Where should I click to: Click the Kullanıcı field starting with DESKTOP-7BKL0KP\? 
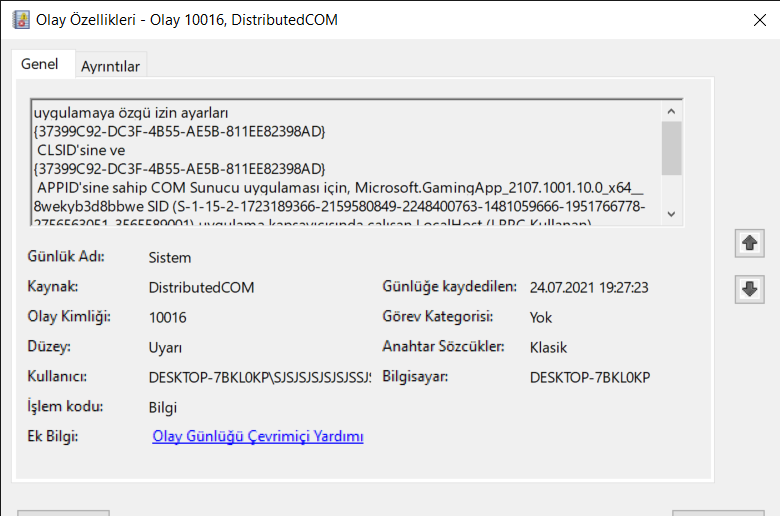[259, 378]
